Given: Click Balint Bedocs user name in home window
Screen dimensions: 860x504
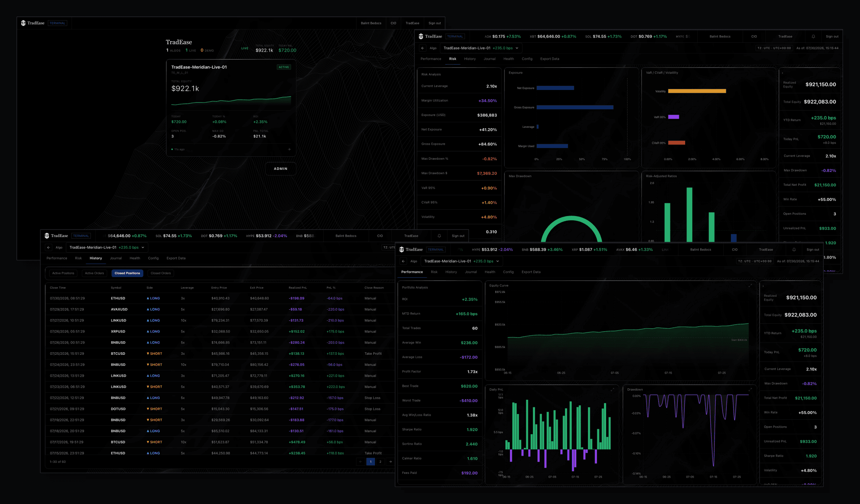Looking at the screenshot, I should click(371, 23).
